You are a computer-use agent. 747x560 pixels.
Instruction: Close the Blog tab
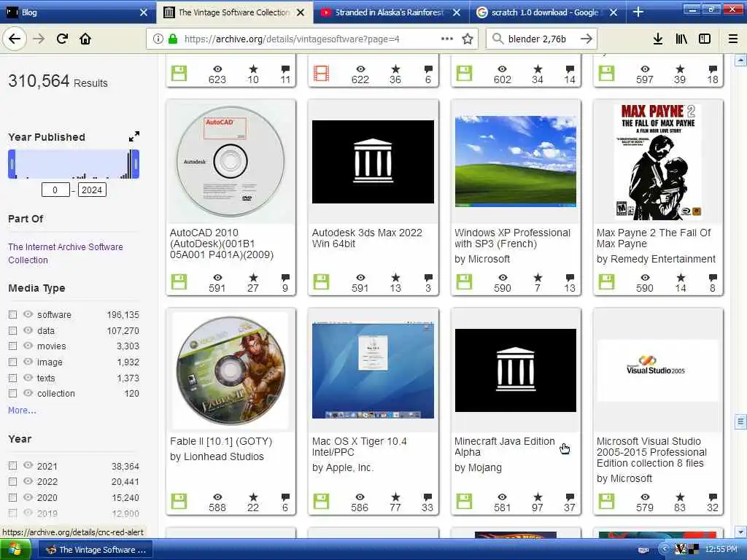pyautogui.click(x=144, y=12)
